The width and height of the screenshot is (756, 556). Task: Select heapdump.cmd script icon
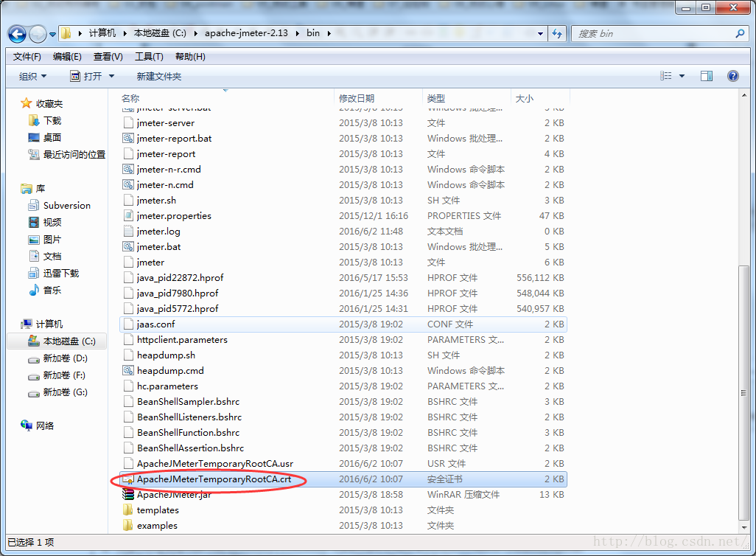127,371
